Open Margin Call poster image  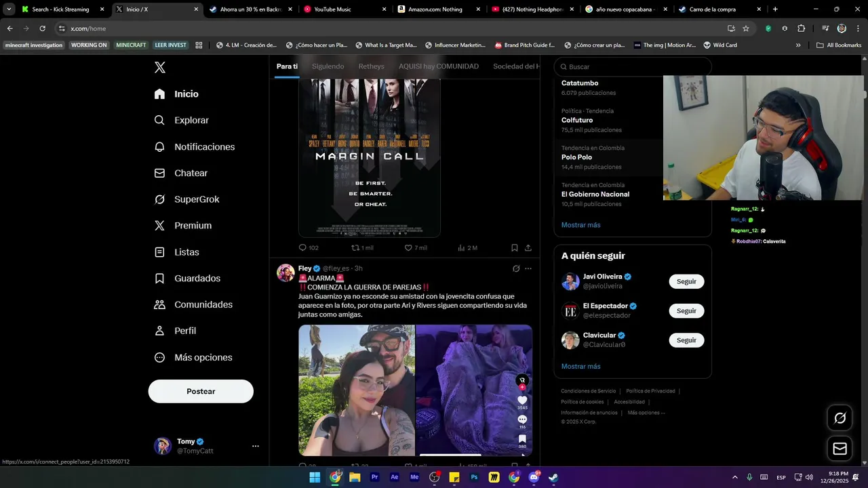(x=370, y=157)
